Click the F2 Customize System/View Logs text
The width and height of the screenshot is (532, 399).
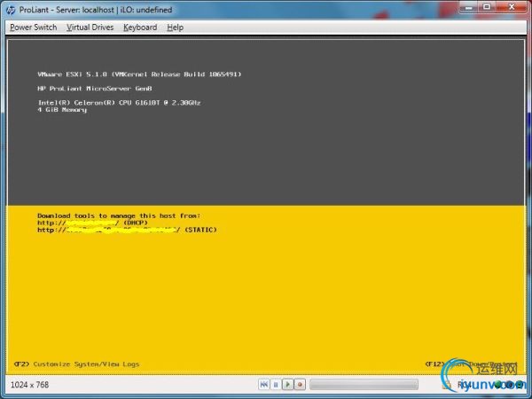click(x=76, y=364)
